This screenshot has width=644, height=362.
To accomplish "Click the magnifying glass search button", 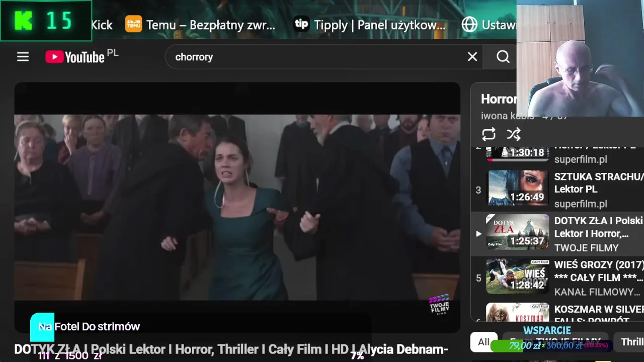I will (503, 57).
